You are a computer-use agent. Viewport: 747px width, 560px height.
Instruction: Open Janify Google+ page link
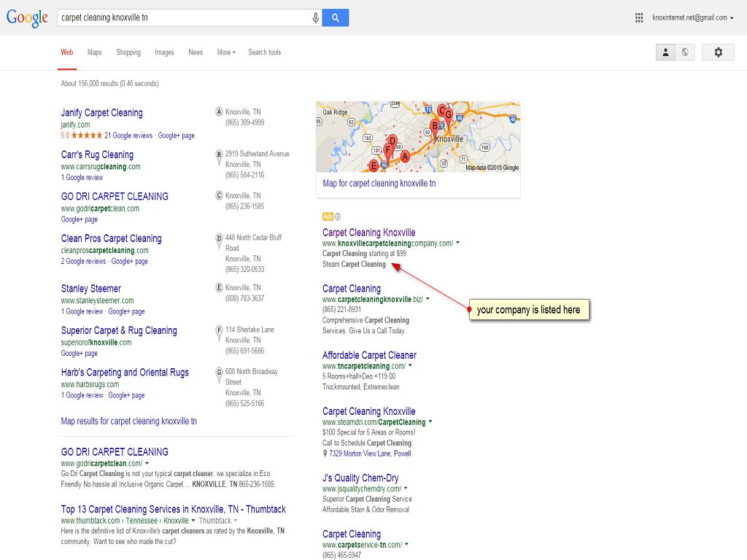[177, 136]
